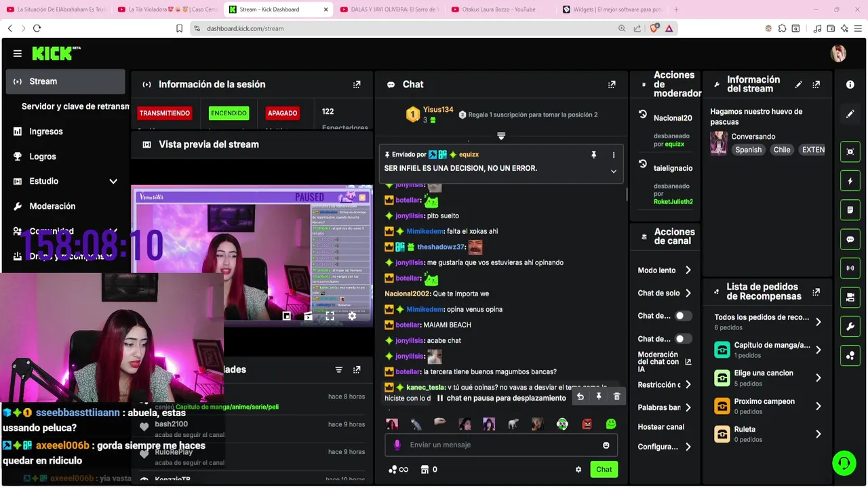Open the pinned message three-dot menu
The width and height of the screenshot is (868, 488).
tap(614, 155)
